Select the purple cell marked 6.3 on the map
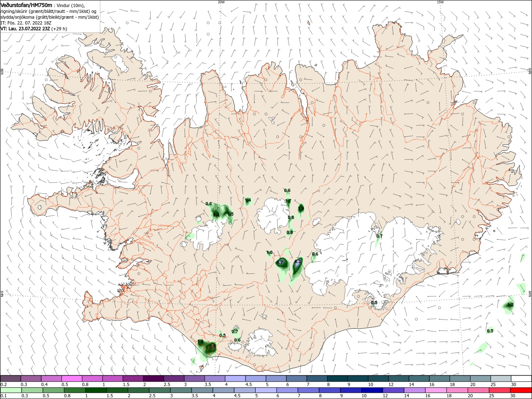This screenshot has height=399, width=532. point(297,266)
